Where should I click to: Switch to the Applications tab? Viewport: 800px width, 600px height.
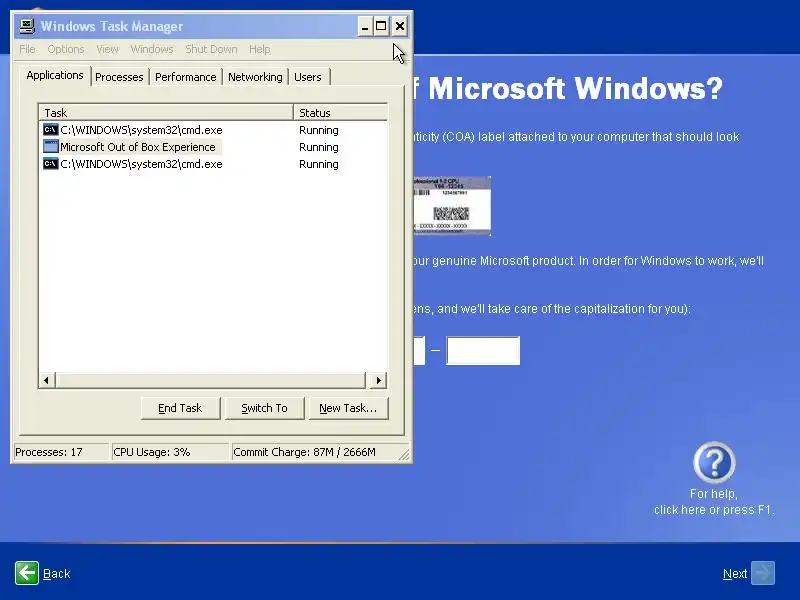click(55, 76)
